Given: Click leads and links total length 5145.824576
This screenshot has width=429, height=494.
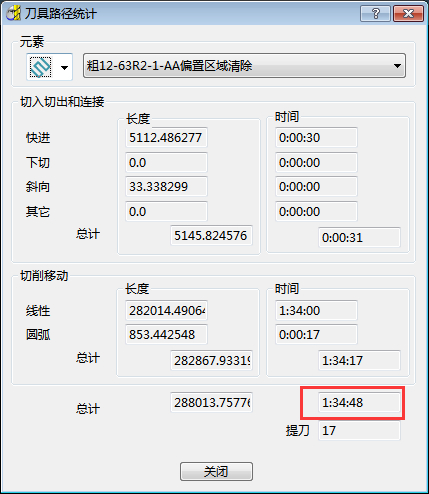Looking at the screenshot, I should [211, 235].
